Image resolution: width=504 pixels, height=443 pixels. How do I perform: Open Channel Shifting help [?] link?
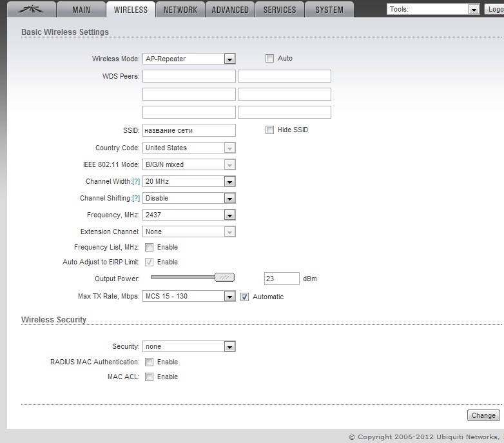(x=136, y=199)
